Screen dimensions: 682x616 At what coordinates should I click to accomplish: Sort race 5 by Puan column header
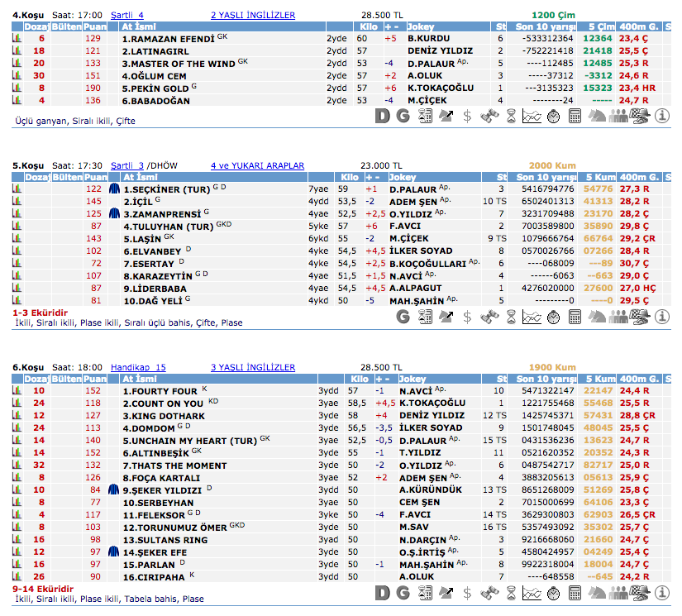click(93, 177)
